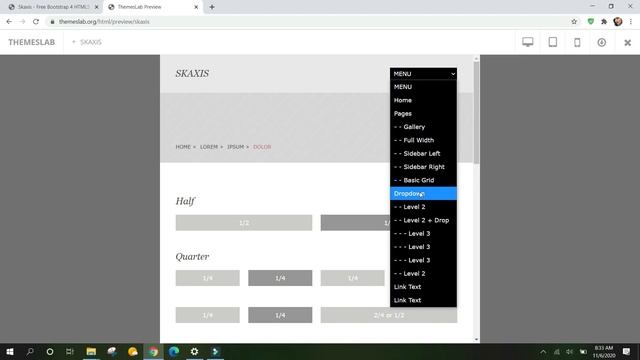
Task: Bookmark this page with star icon
Action: [x=574, y=22]
